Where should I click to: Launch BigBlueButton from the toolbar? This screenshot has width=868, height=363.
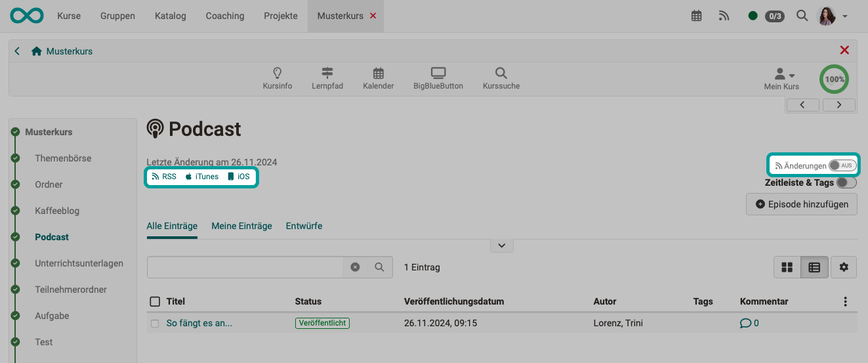point(438,74)
